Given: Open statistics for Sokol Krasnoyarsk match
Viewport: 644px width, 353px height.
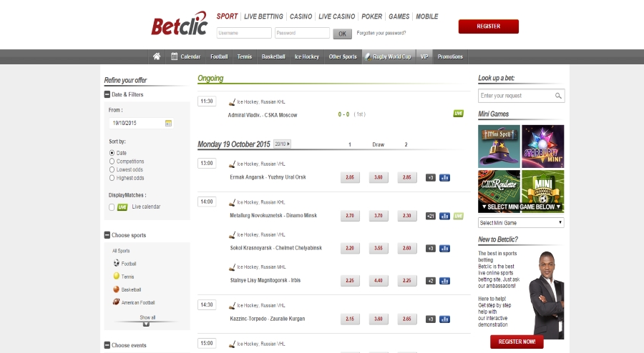Looking at the screenshot, I should (x=444, y=249).
